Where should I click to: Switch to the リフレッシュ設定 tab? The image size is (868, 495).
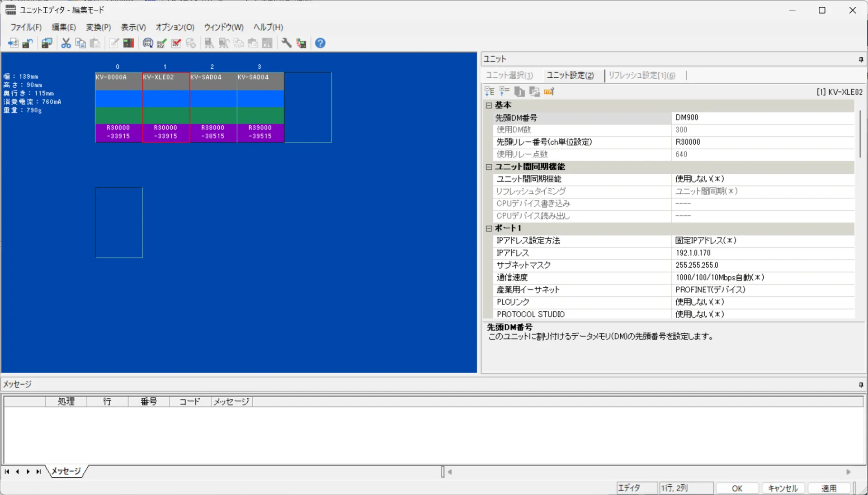click(x=642, y=75)
